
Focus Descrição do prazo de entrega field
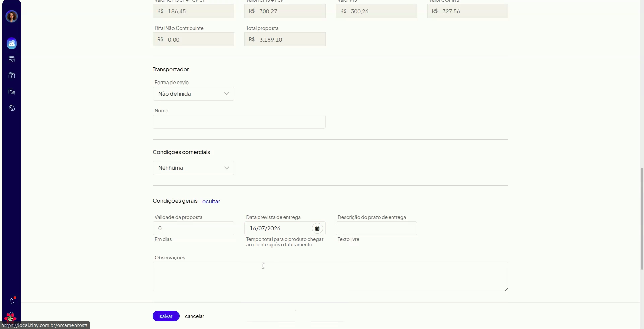pyautogui.click(x=376, y=228)
